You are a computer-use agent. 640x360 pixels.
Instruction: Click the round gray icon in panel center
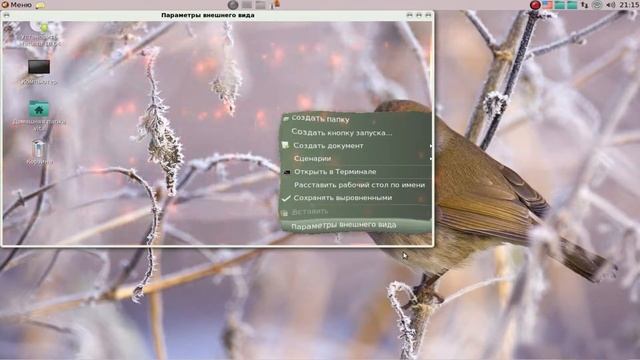click(x=233, y=5)
